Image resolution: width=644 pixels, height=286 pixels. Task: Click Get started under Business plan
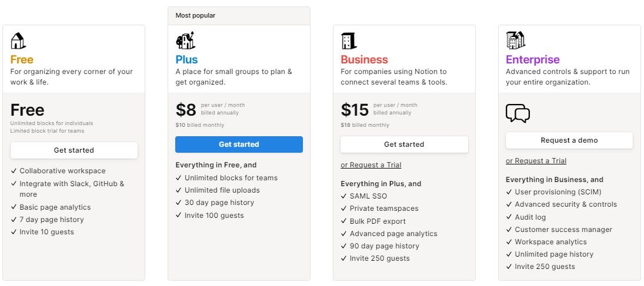tap(404, 144)
